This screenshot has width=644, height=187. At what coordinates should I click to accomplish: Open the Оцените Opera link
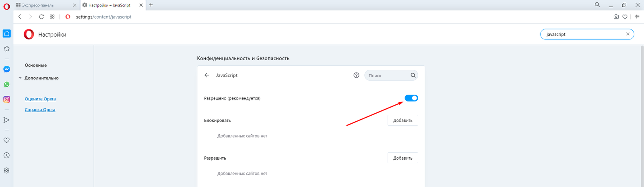tap(40, 99)
